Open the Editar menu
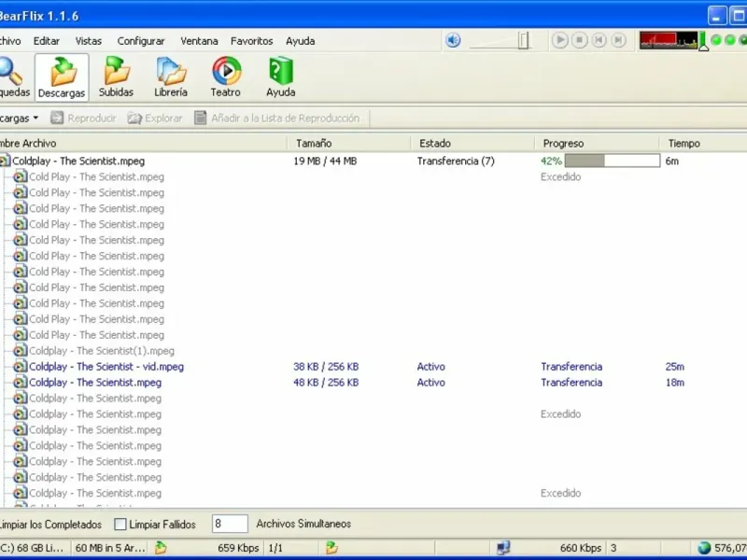The height and width of the screenshot is (560, 747). click(46, 41)
